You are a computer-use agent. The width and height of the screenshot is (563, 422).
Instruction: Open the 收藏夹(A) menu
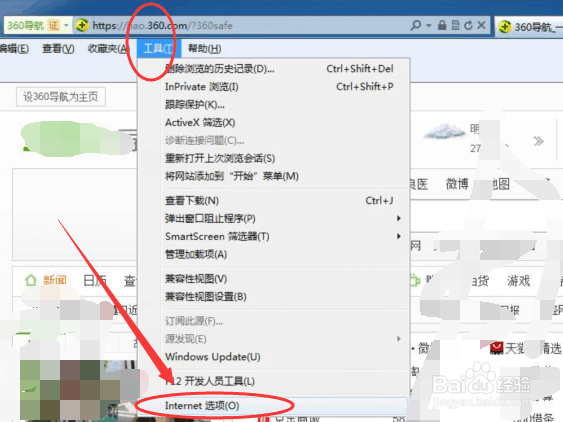tap(108, 48)
